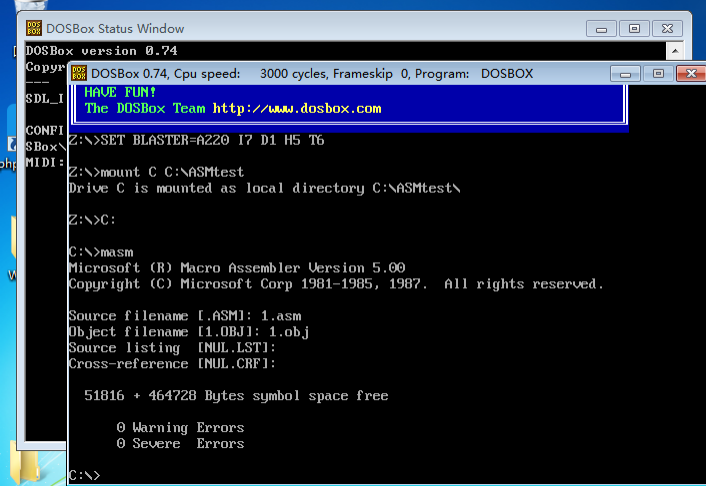Close the DOSBox Status Window
The height and width of the screenshot is (487, 706).
[667, 29]
